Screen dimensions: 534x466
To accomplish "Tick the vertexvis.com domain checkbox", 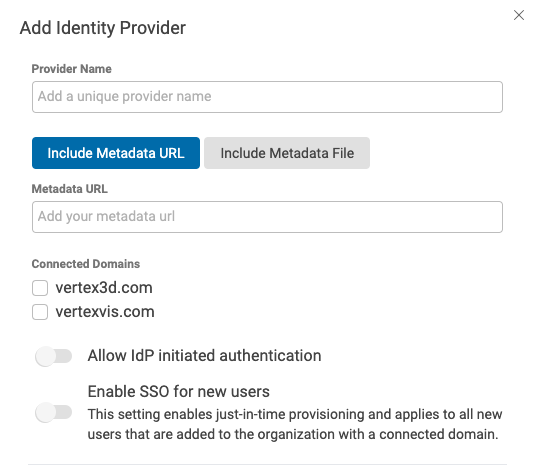I will pos(40,312).
